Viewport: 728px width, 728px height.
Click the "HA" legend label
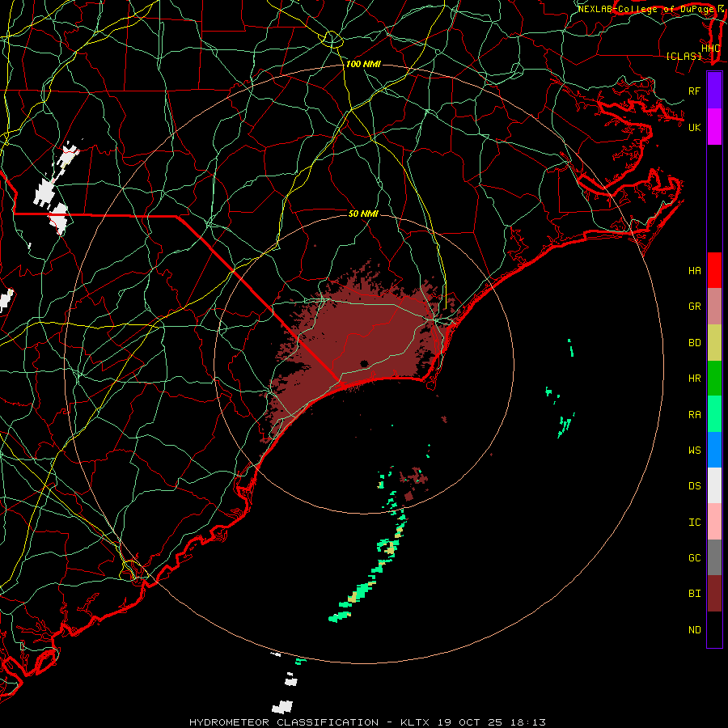click(694, 271)
